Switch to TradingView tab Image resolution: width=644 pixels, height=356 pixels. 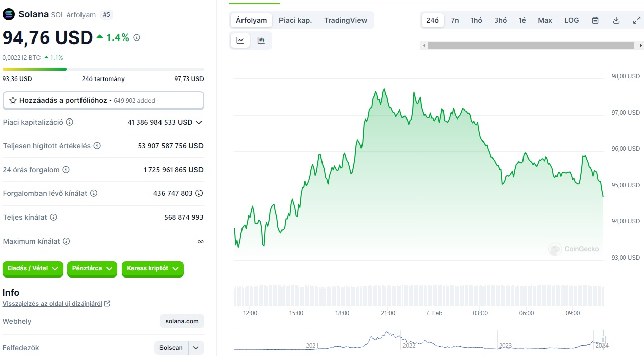tap(345, 20)
